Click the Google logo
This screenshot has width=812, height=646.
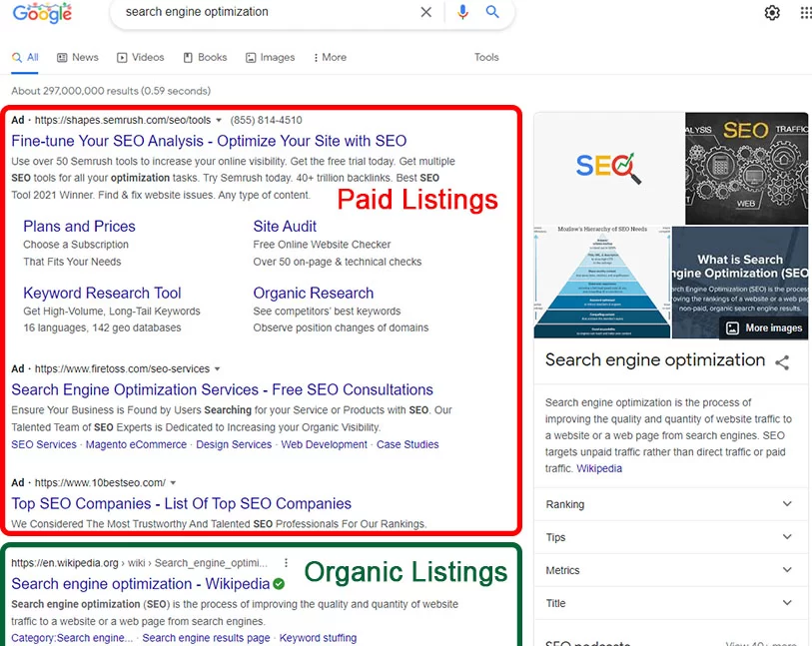[42, 14]
